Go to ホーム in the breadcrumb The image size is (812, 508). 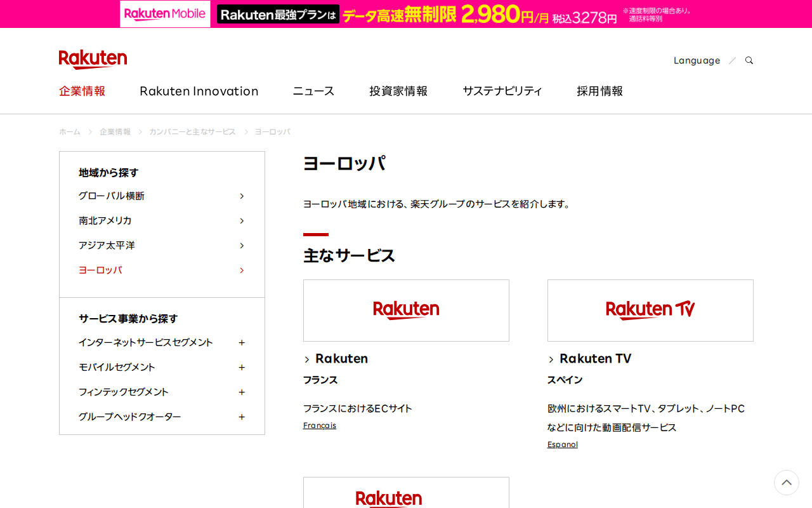point(70,131)
